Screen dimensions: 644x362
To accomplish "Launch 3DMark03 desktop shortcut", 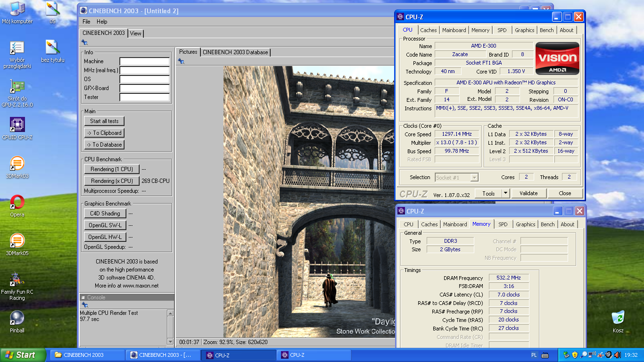I will (x=17, y=167).
